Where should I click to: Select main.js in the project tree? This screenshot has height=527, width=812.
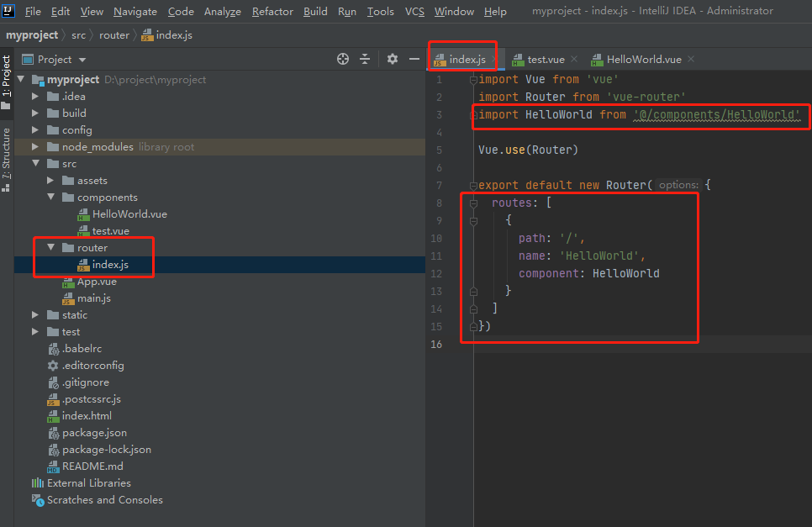pyautogui.click(x=94, y=298)
